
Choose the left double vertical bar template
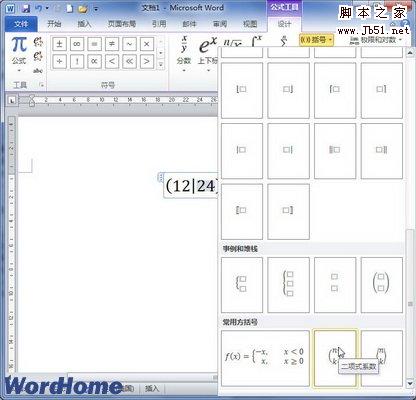[x=335, y=151]
